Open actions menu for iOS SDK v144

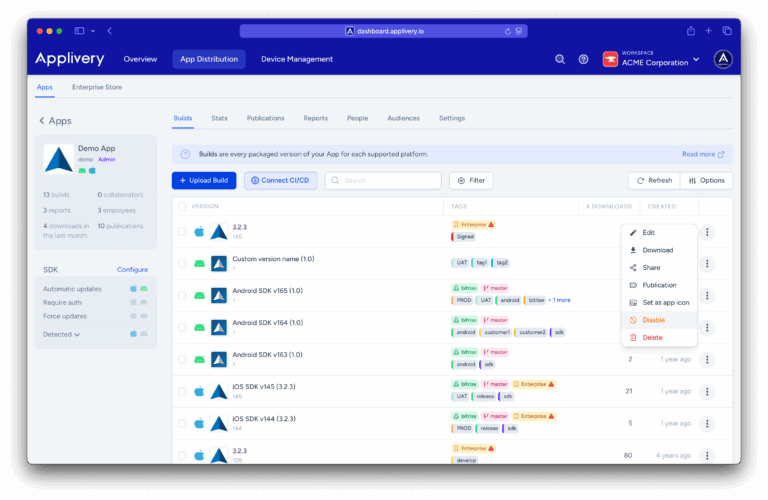click(x=707, y=424)
